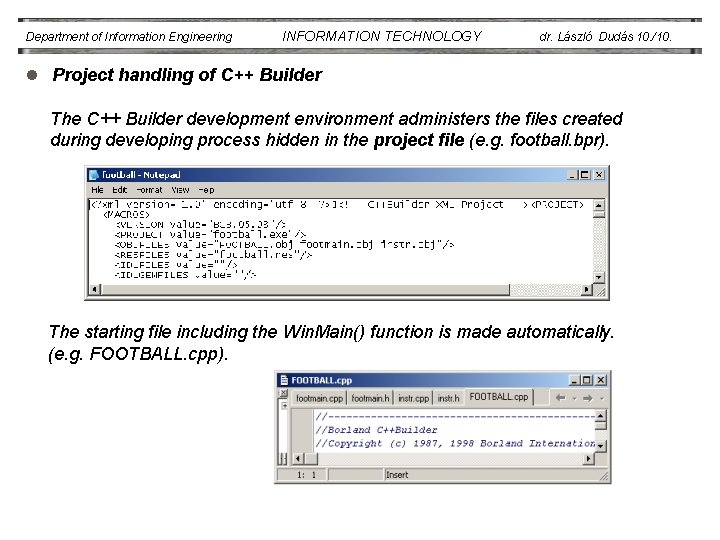Click the Notepad window resize grip

coord(600,290)
